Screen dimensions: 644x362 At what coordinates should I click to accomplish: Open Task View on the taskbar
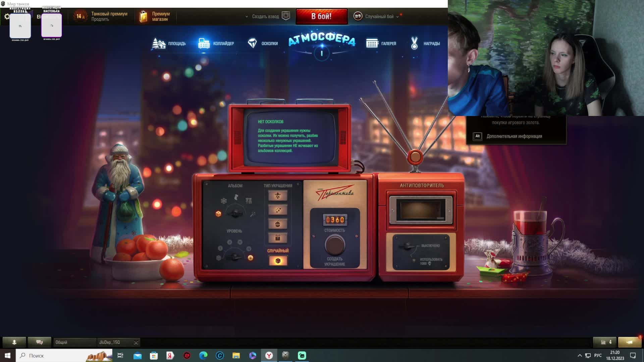pyautogui.click(x=120, y=355)
